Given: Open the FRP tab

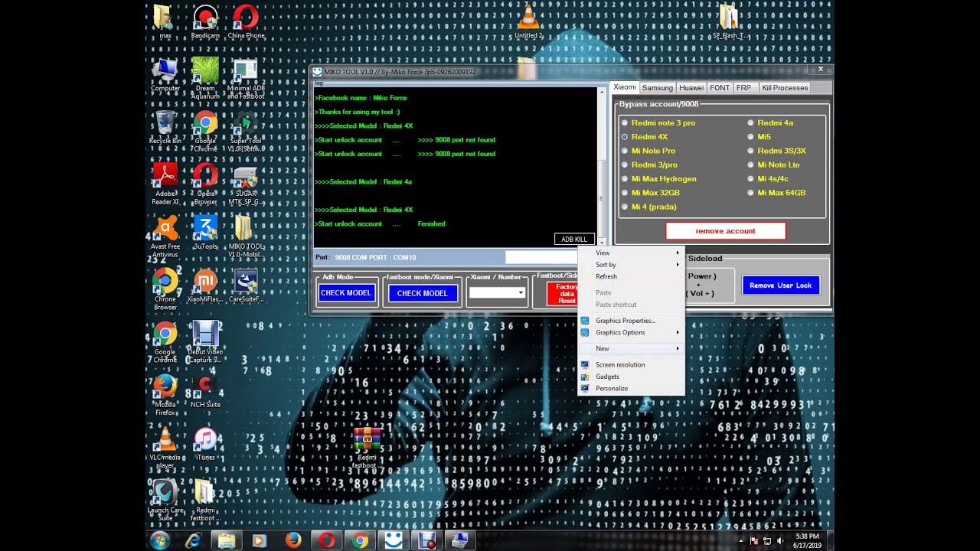Looking at the screenshot, I should pos(743,88).
